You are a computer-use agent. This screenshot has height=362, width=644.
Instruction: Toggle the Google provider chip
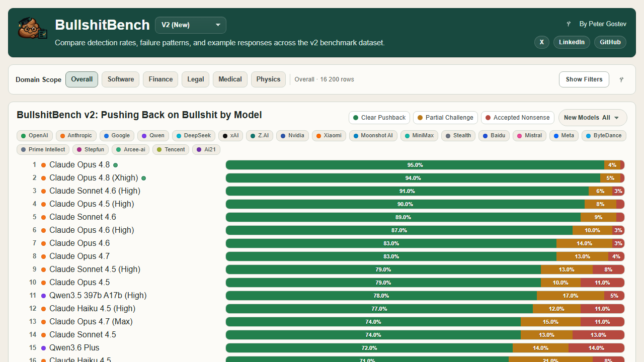[x=117, y=136]
